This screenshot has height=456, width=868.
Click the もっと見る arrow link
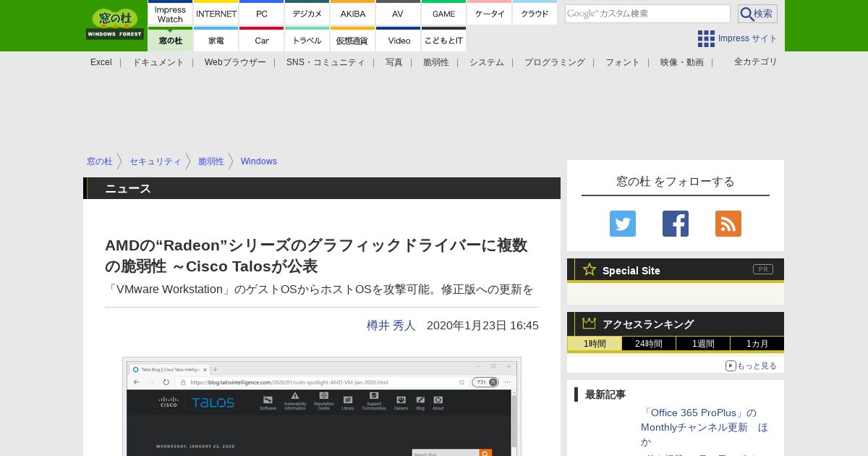click(x=751, y=366)
